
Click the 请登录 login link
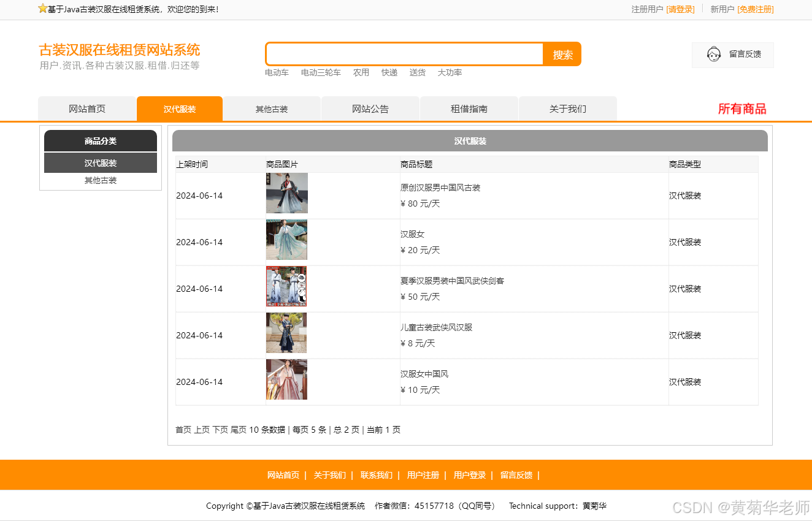(680, 9)
